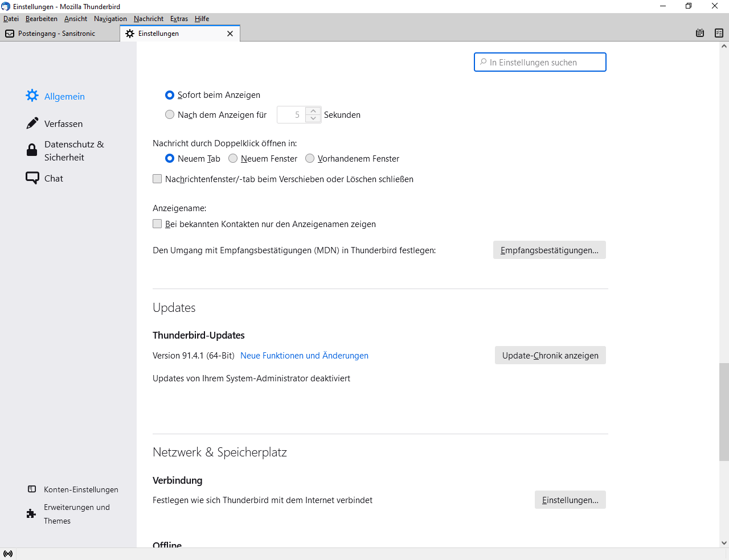This screenshot has width=729, height=560.
Task: Open Datenschutz & Sicherheit lock icon
Action: (x=32, y=150)
